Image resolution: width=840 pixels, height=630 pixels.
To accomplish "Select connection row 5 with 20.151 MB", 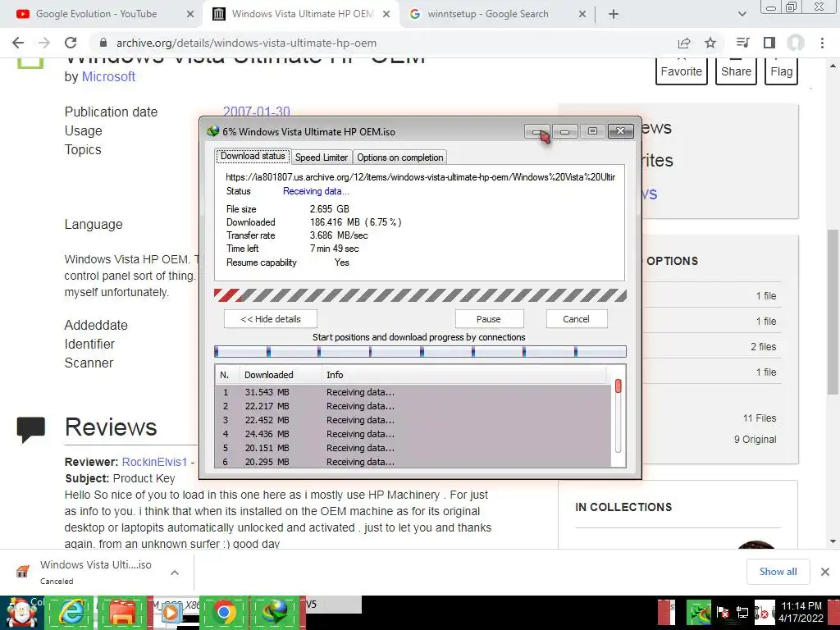I will 413,448.
